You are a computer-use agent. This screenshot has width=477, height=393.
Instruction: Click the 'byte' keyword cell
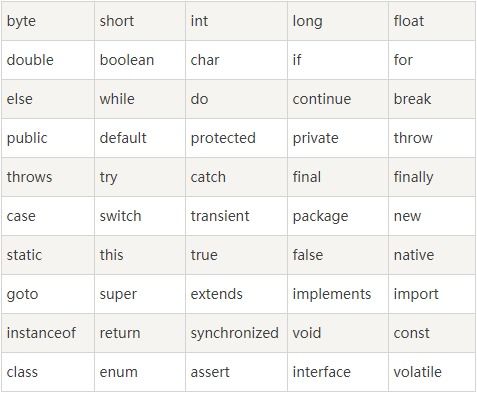(48, 21)
